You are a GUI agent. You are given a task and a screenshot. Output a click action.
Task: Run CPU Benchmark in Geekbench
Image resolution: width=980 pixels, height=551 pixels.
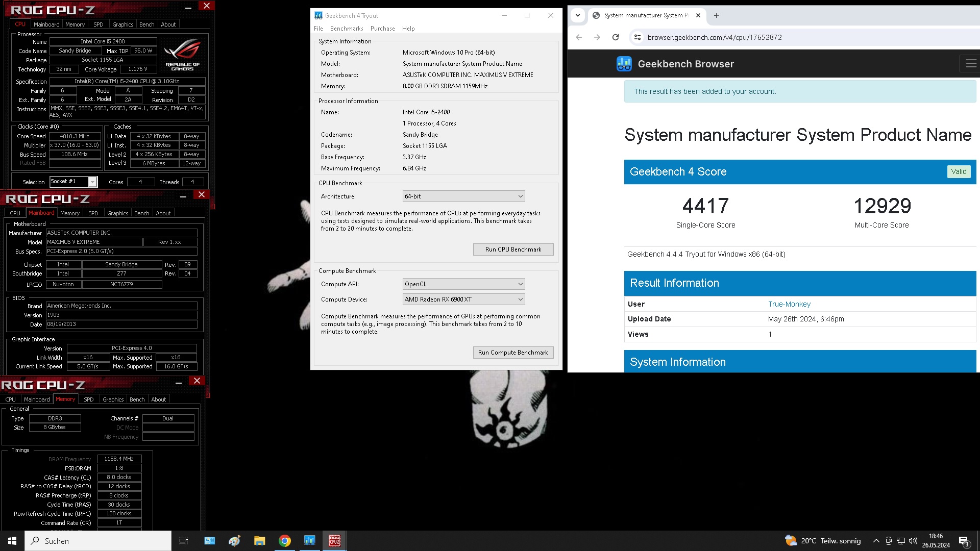tap(513, 249)
